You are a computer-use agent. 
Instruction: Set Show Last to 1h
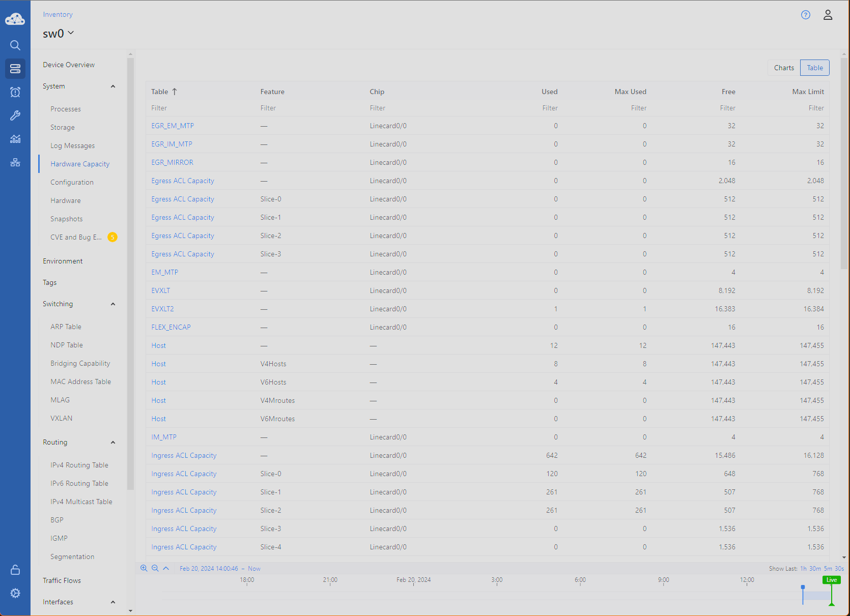pyautogui.click(x=803, y=568)
